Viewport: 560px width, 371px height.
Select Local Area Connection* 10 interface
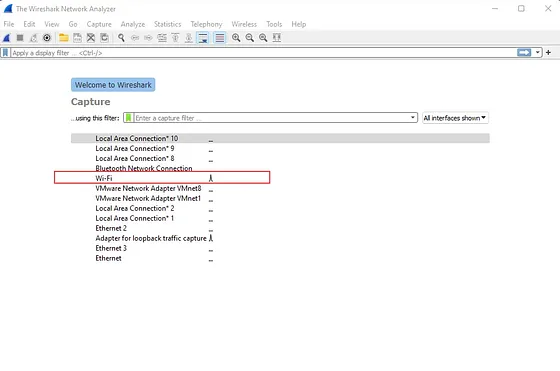click(x=280, y=138)
